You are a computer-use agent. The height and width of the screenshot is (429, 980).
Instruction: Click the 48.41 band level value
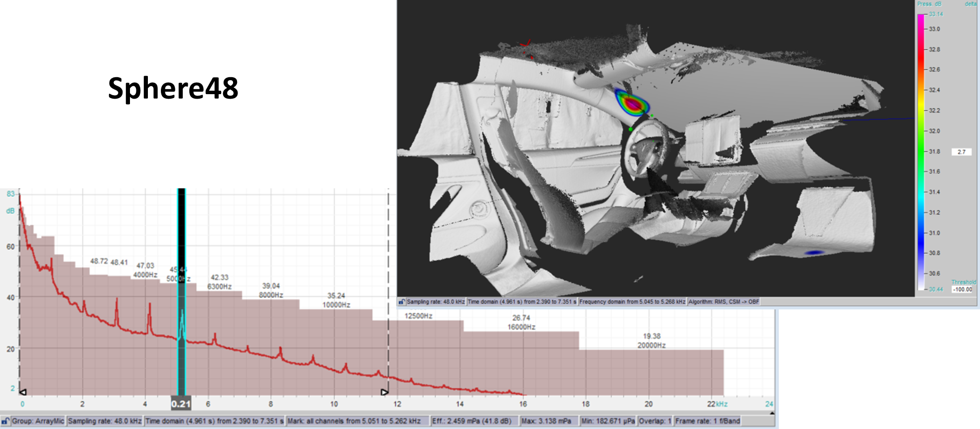(119, 263)
